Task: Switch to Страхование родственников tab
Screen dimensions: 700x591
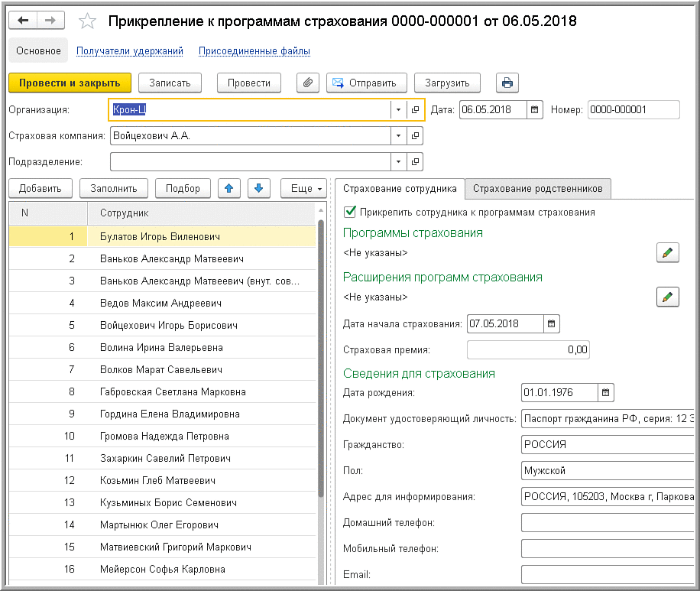Action: click(x=537, y=189)
